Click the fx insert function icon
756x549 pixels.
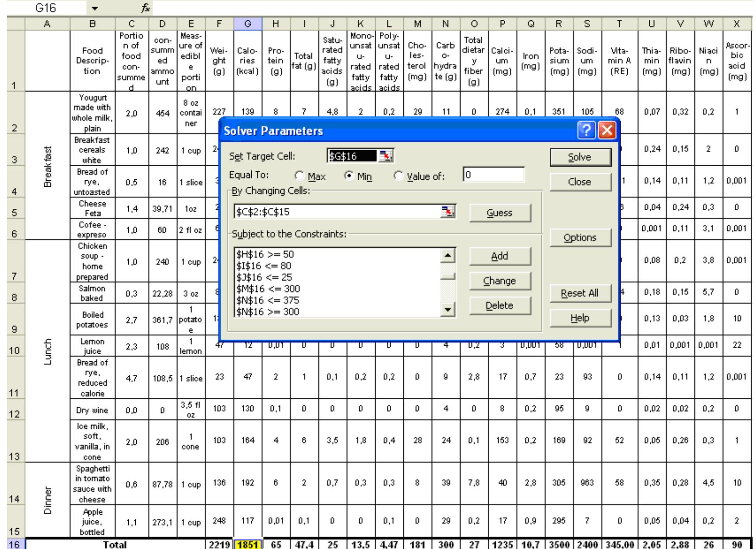[x=145, y=7]
